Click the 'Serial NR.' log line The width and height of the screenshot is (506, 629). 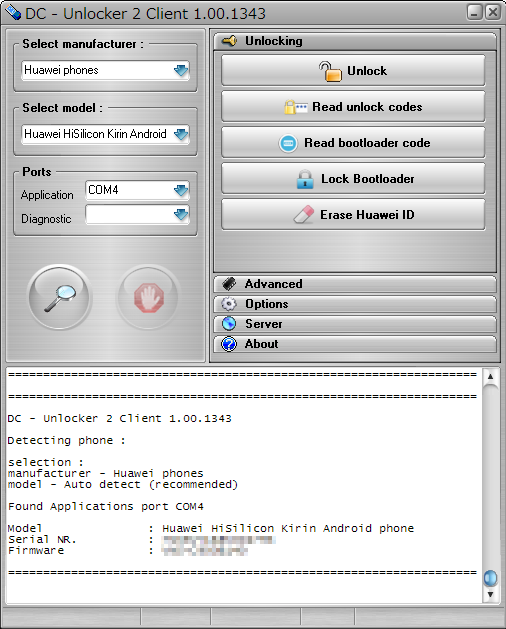click(142, 540)
